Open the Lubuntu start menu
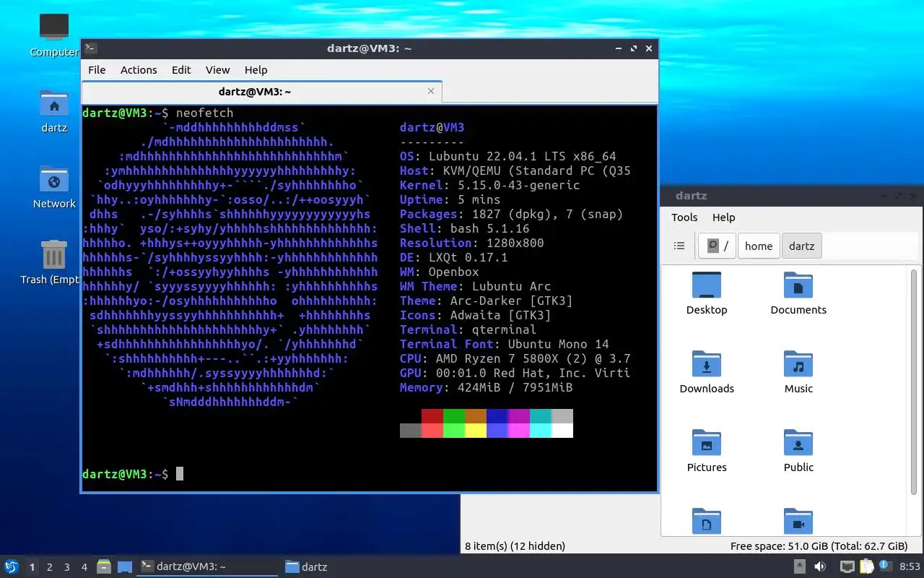The height and width of the screenshot is (578, 924). [x=12, y=567]
